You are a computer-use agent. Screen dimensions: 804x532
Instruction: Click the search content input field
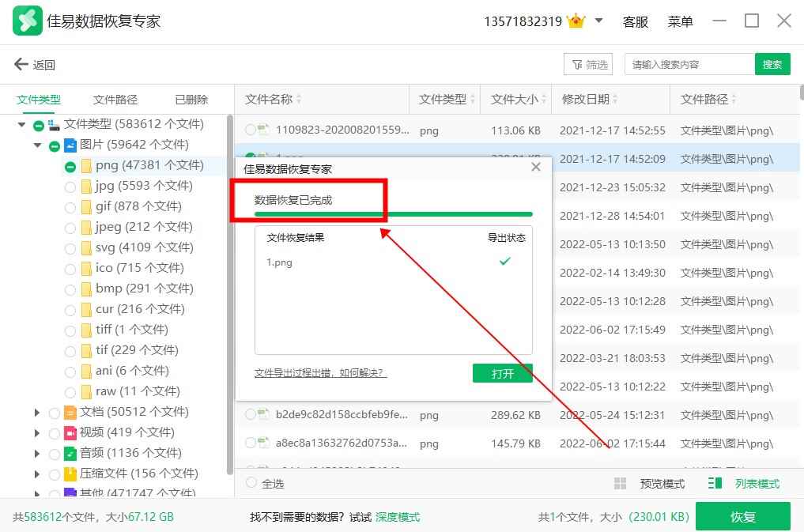688,65
